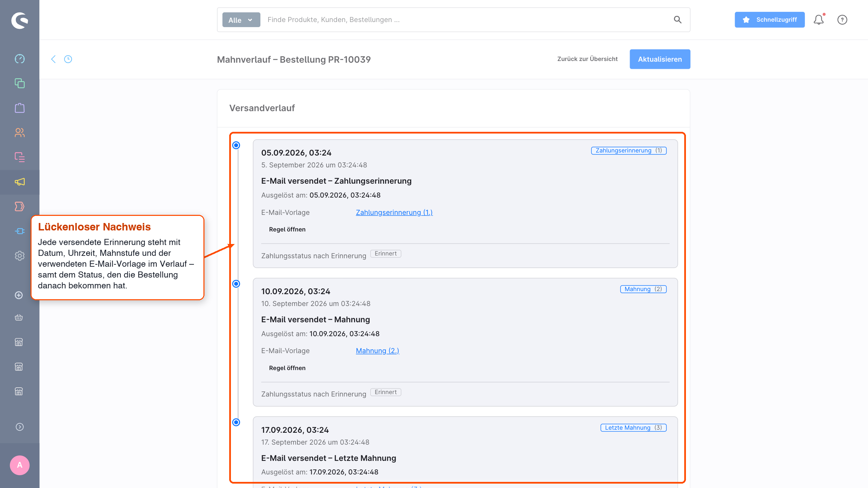Open the help question mark icon
Viewport: 868px width, 488px height.
click(x=842, y=20)
